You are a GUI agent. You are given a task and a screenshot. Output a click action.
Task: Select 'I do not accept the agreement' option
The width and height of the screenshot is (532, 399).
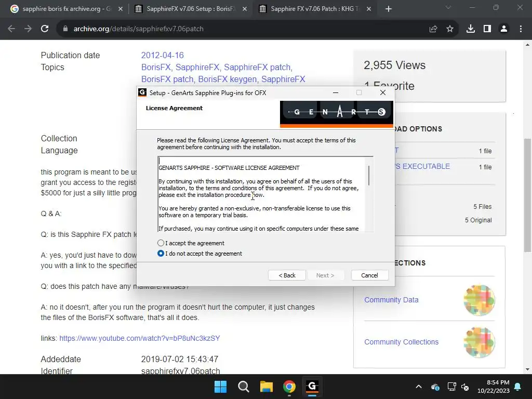(161, 254)
